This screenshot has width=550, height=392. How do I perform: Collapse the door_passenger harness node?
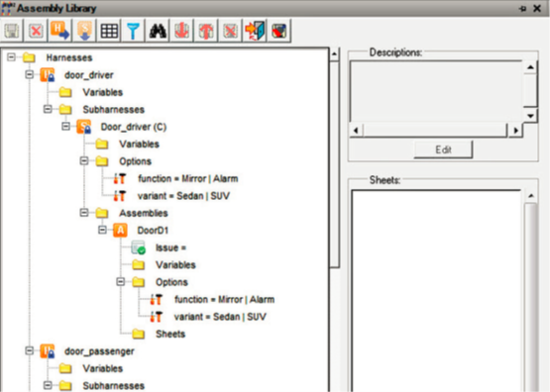pos(30,350)
